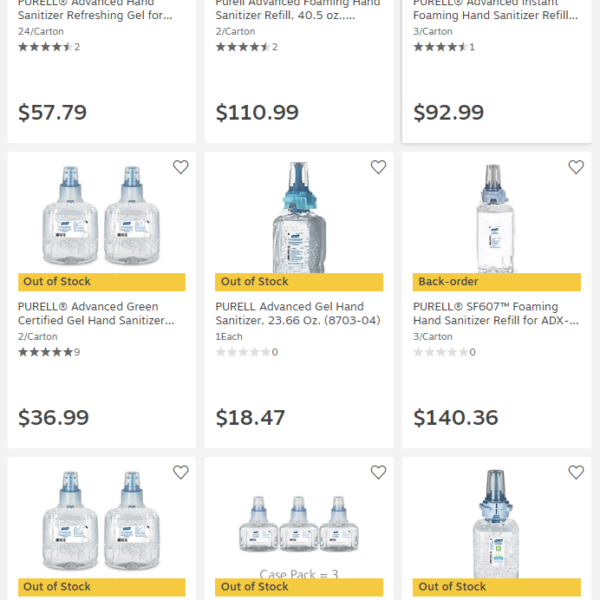
Task: Favorite the Case Pack = 3 product
Action: [x=378, y=472]
